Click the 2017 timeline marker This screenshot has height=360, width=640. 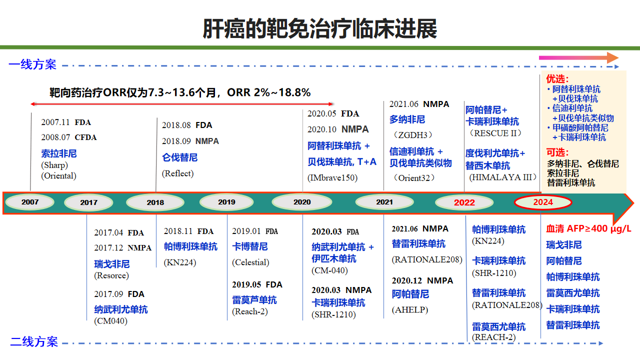point(89,202)
